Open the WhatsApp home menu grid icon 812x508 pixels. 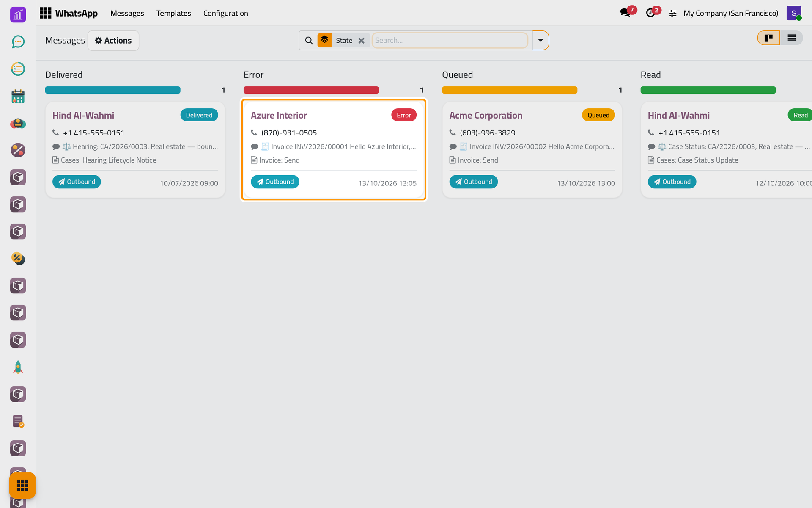(46, 13)
